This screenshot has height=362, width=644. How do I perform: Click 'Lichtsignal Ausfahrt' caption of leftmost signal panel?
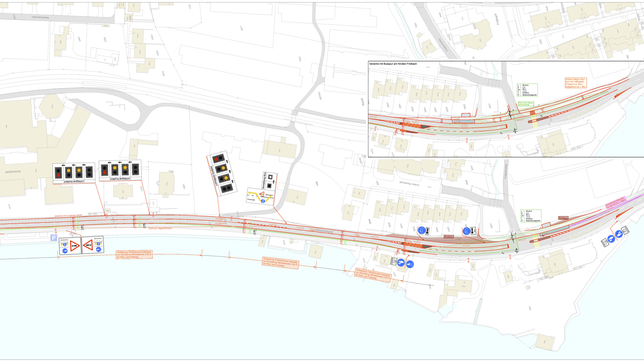point(74,181)
